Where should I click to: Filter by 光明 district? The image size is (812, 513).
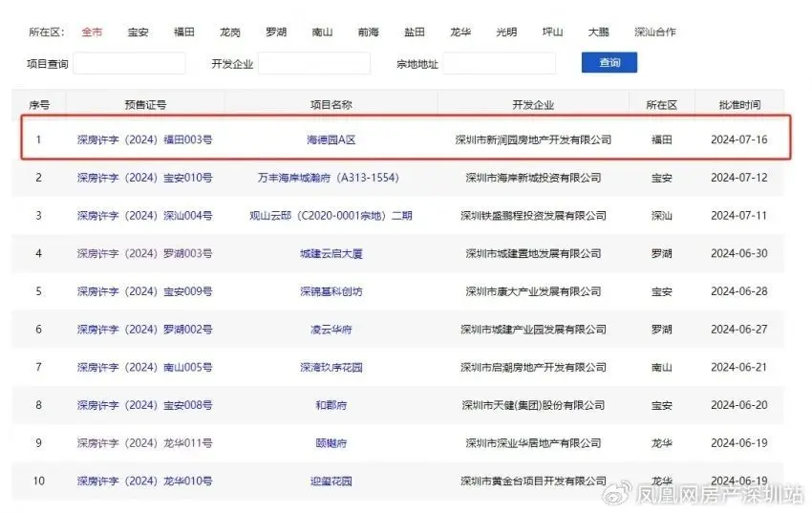click(506, 32)
